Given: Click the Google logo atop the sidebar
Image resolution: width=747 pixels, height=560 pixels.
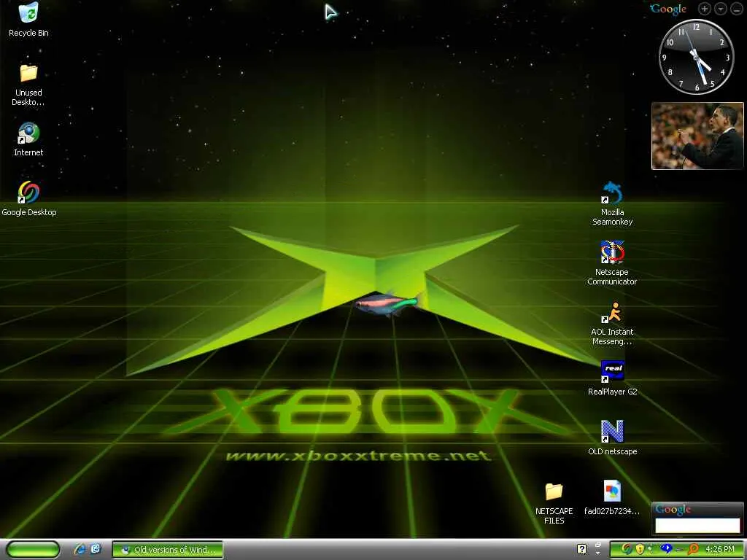Looking at the screenshot, I should point(668,9).
